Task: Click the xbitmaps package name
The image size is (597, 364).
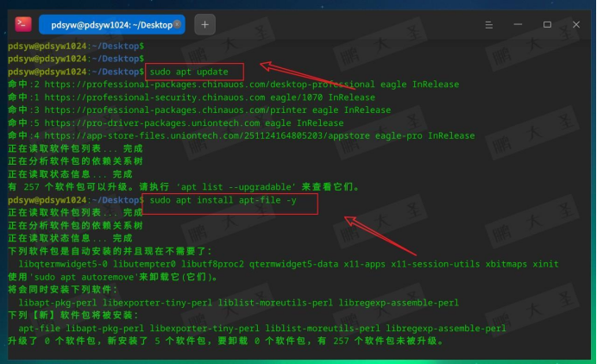Action: 506,264
